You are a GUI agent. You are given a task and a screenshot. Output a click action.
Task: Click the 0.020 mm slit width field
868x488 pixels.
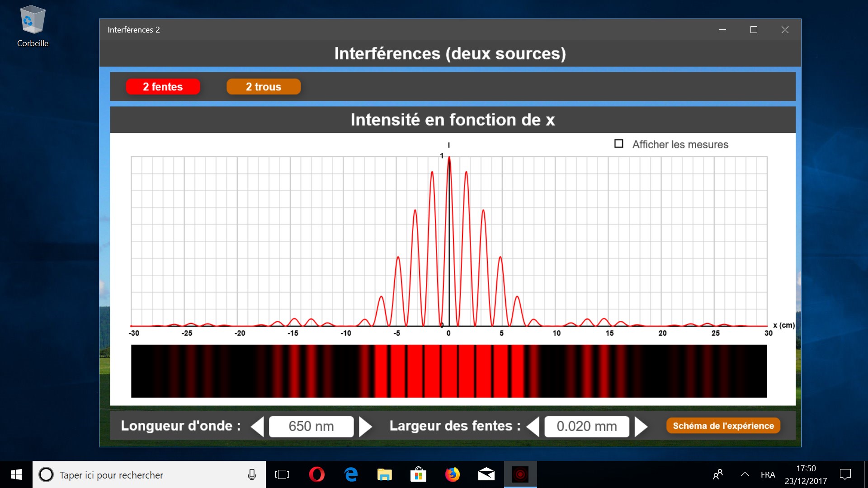pos(586,427)
